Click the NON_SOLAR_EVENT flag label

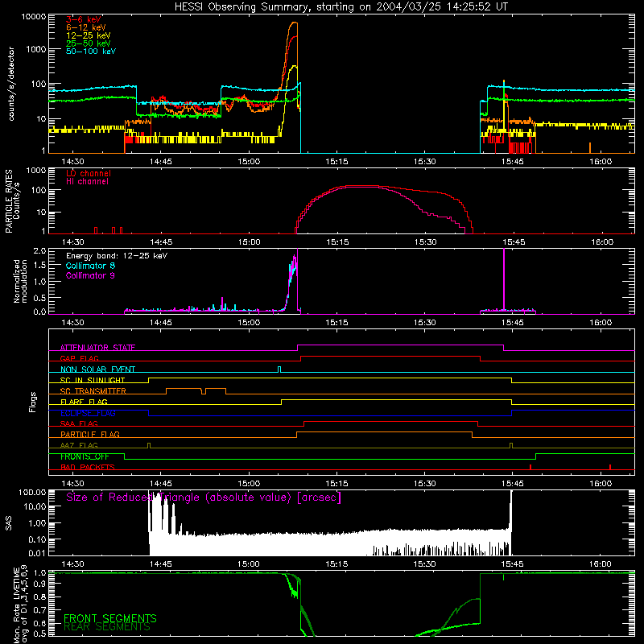97,369
